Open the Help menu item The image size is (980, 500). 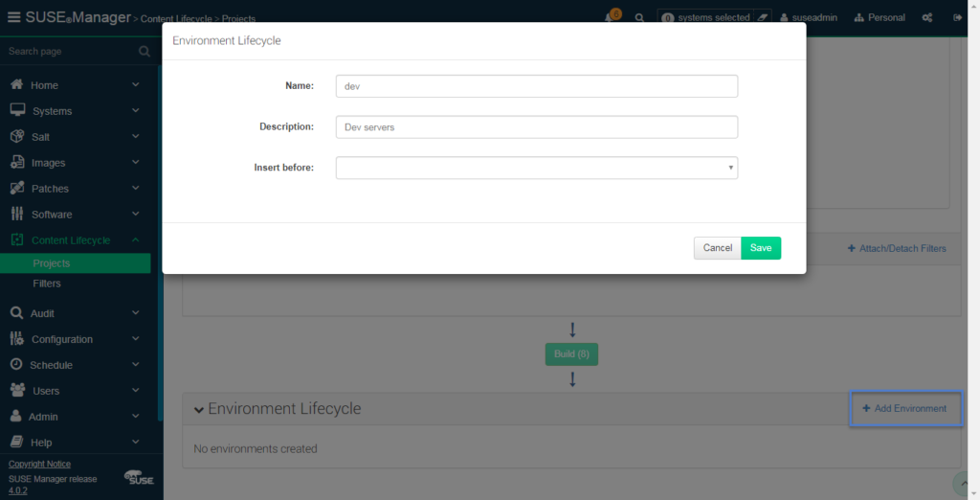coord(41,443)
